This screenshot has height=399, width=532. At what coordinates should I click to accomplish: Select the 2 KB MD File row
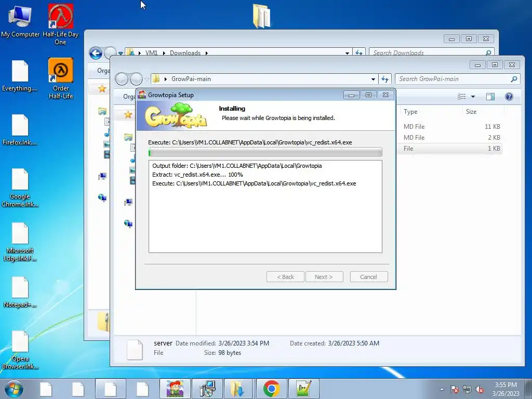click(x=449, y=137)
